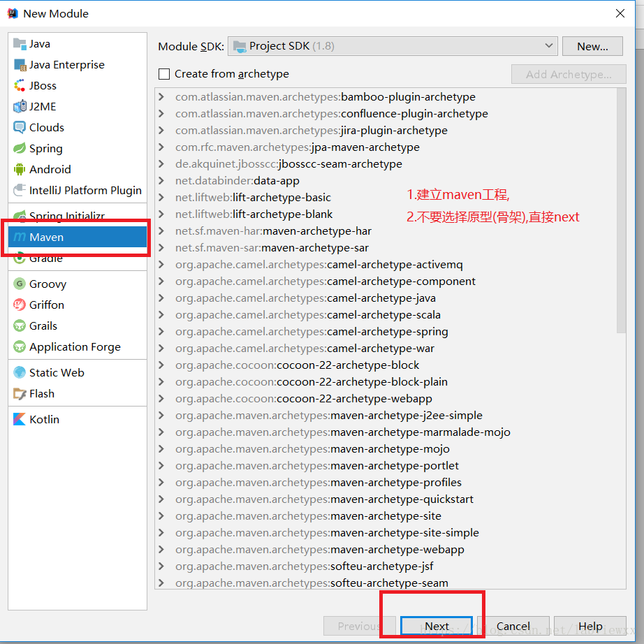
Task: Select maven-archetype-har row
Action: click(x=386, y=231)
